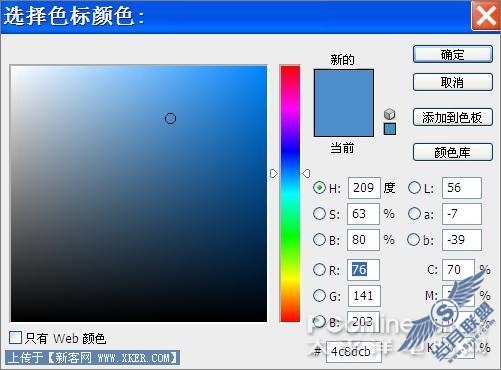Click the right hue slider arrow
This screenshot has width=501, height=370.
(306, 173)
